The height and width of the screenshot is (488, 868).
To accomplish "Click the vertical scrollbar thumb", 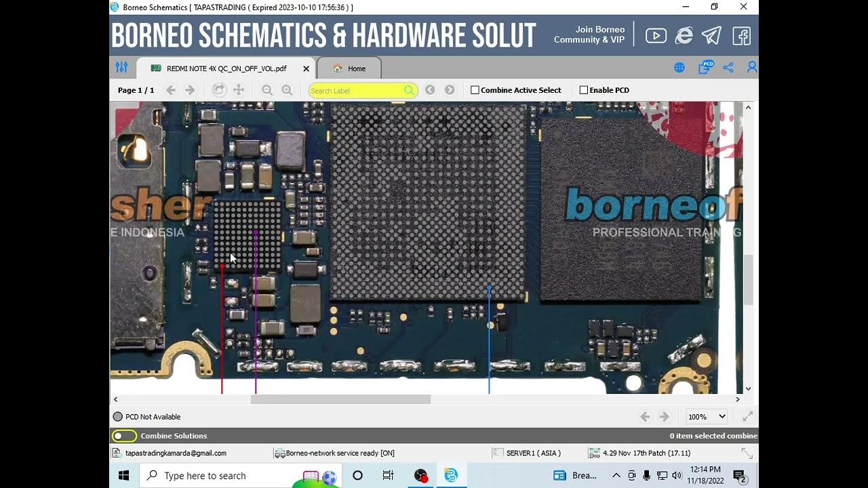I will click(x=748, y=280).
